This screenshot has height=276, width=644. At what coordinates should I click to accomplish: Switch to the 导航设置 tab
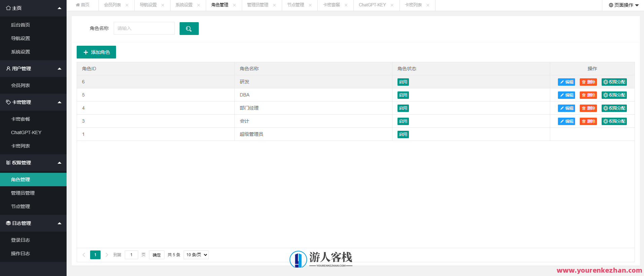point(148,5)
